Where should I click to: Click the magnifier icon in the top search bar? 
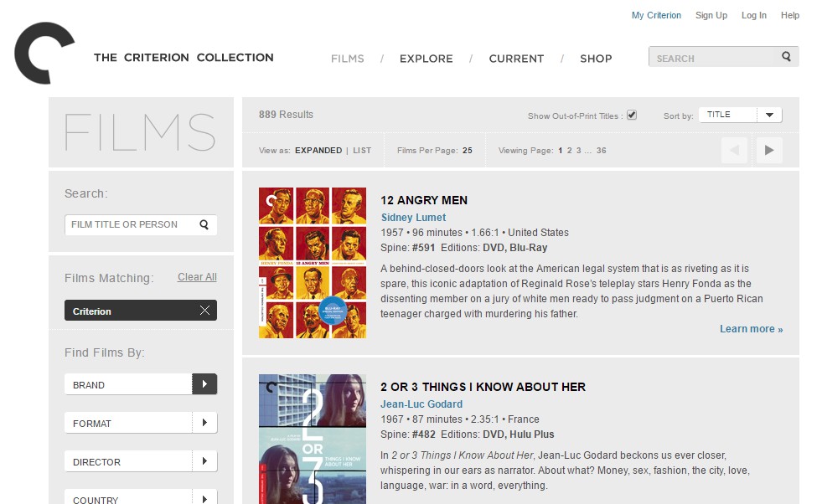coord(786,57)
